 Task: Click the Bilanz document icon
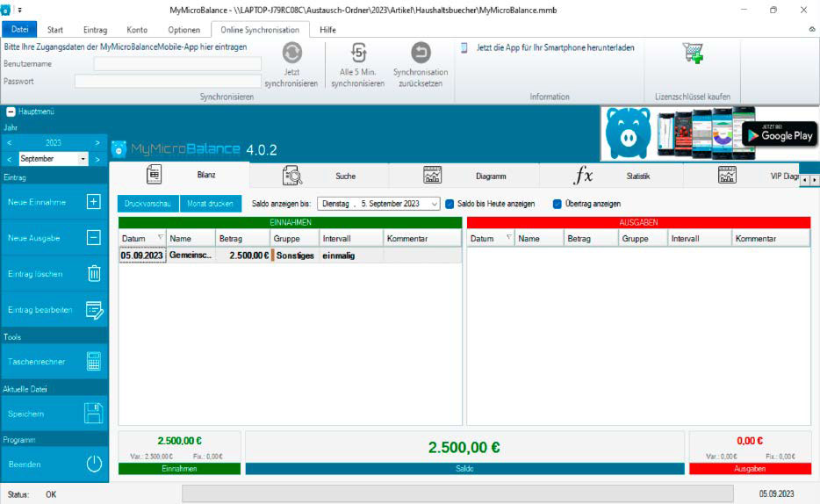tap(155, 175)
